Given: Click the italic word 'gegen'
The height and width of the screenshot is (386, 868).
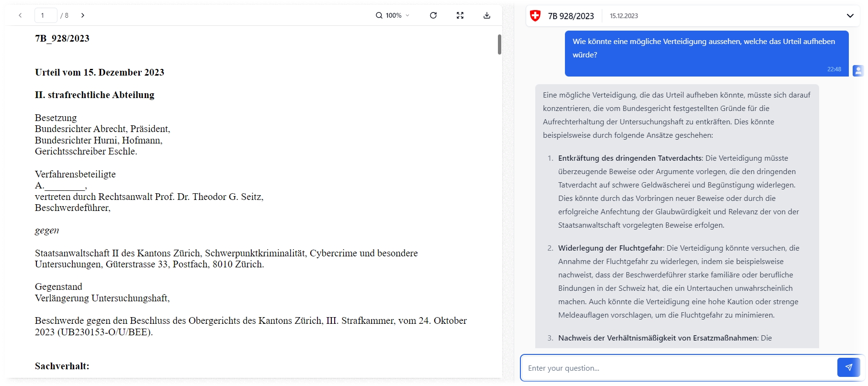Looking at the screenshot, I should [x=47, y=231].
